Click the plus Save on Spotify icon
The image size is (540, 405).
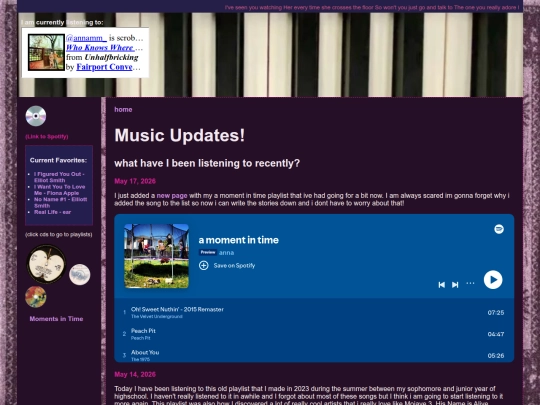tap(204, 266)
